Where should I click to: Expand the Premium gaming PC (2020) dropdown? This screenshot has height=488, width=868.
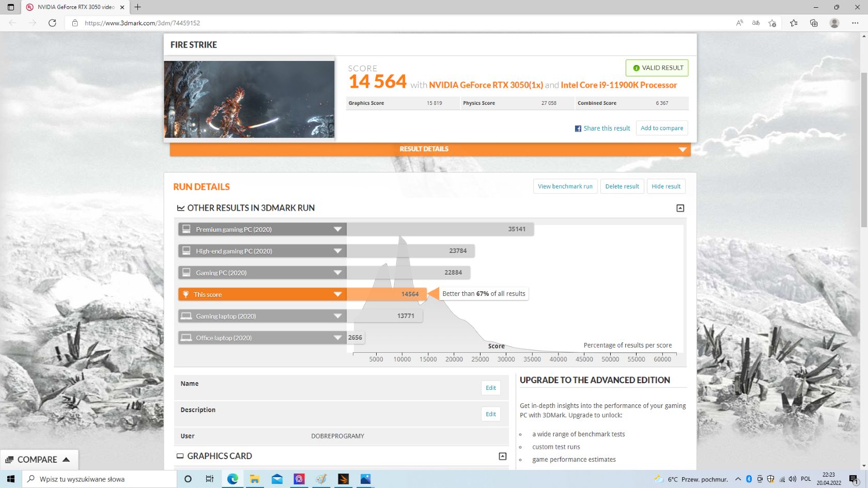(338, 229)
